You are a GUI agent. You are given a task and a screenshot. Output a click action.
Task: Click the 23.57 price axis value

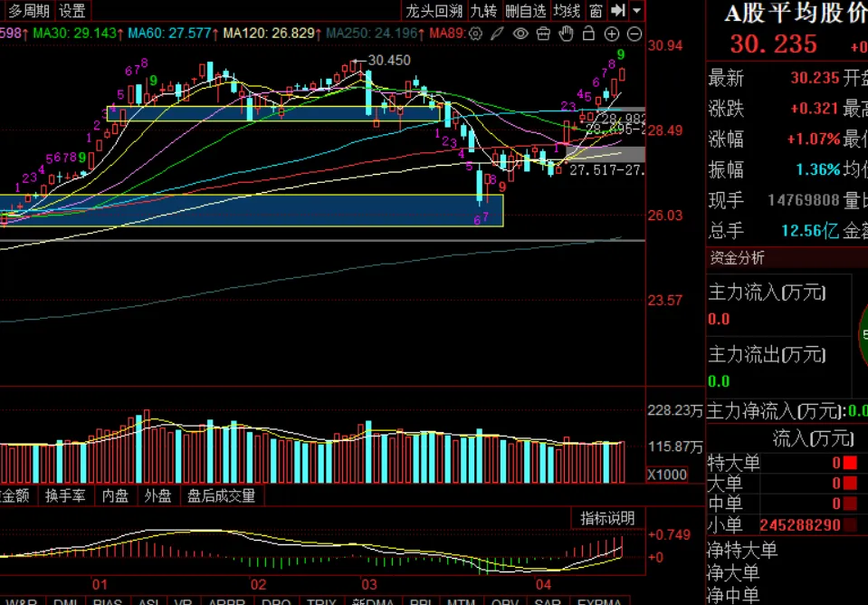tap(665, 301)
